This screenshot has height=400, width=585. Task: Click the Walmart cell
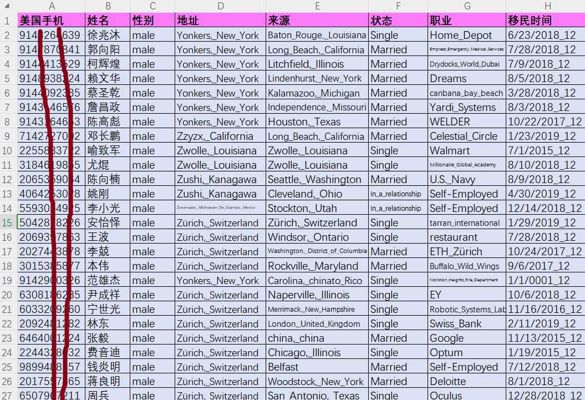pos(467,151)
